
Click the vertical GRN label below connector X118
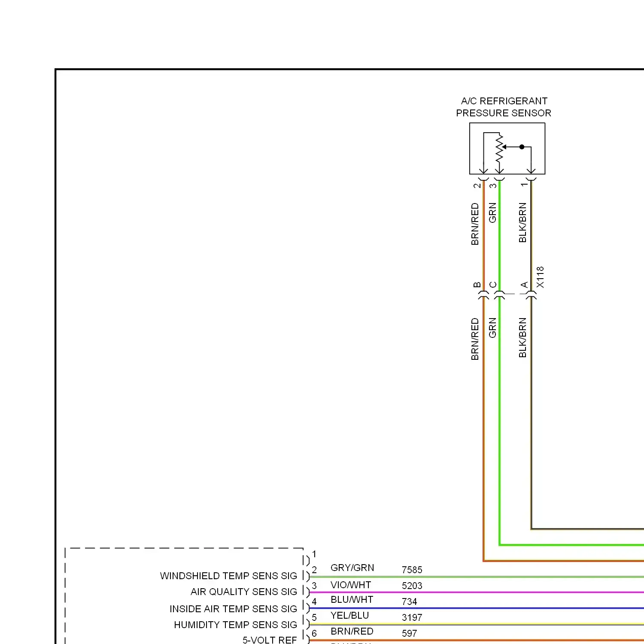coord(492,328)
